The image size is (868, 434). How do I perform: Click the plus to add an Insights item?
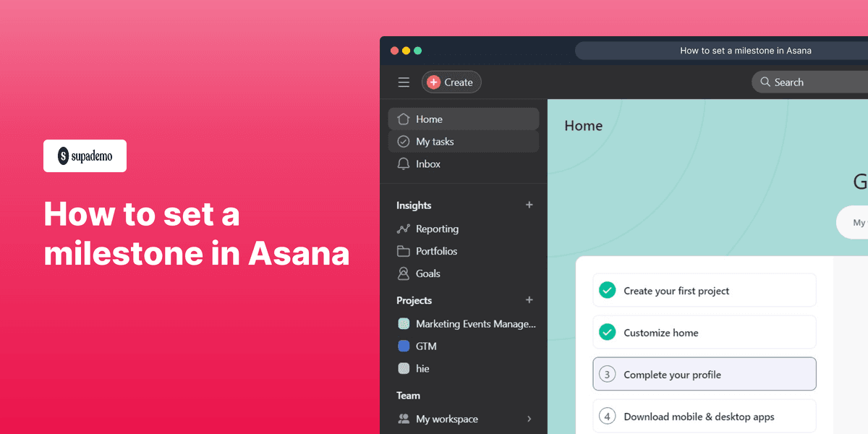tap(529, 205)
